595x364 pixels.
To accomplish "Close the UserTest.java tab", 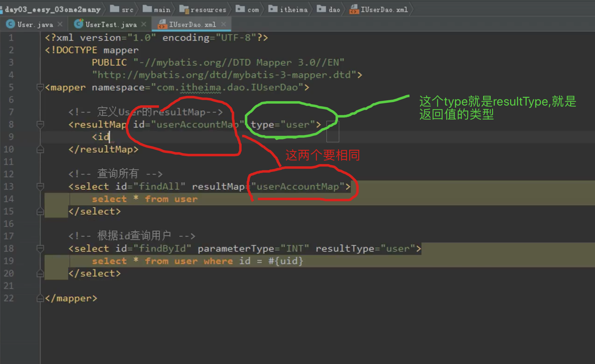I will [144, 24].
